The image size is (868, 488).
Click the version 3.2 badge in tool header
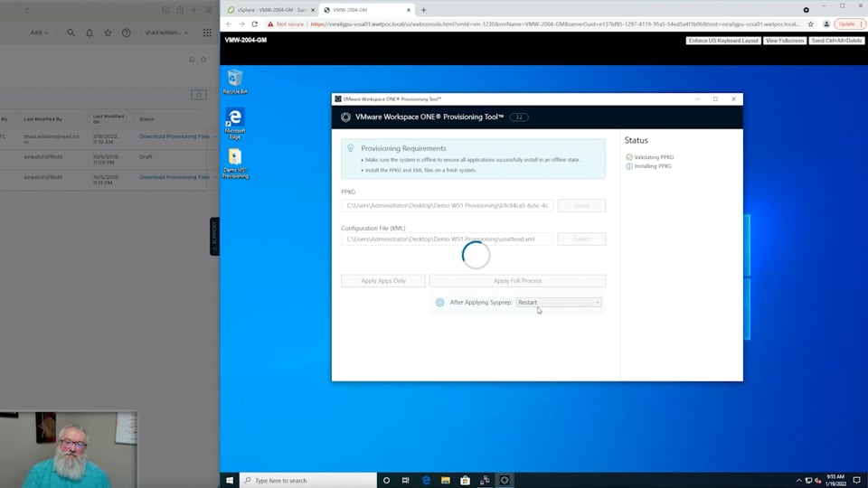click(519, 117)
